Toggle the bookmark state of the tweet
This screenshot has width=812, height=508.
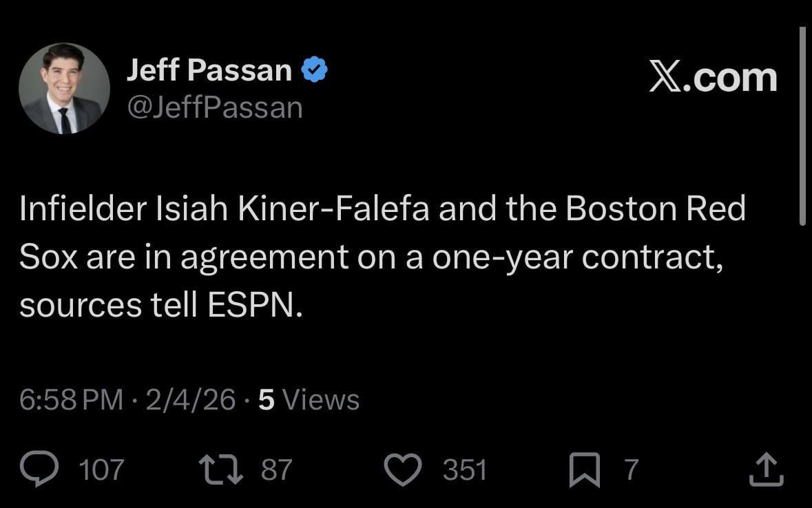tap(586, 469)
